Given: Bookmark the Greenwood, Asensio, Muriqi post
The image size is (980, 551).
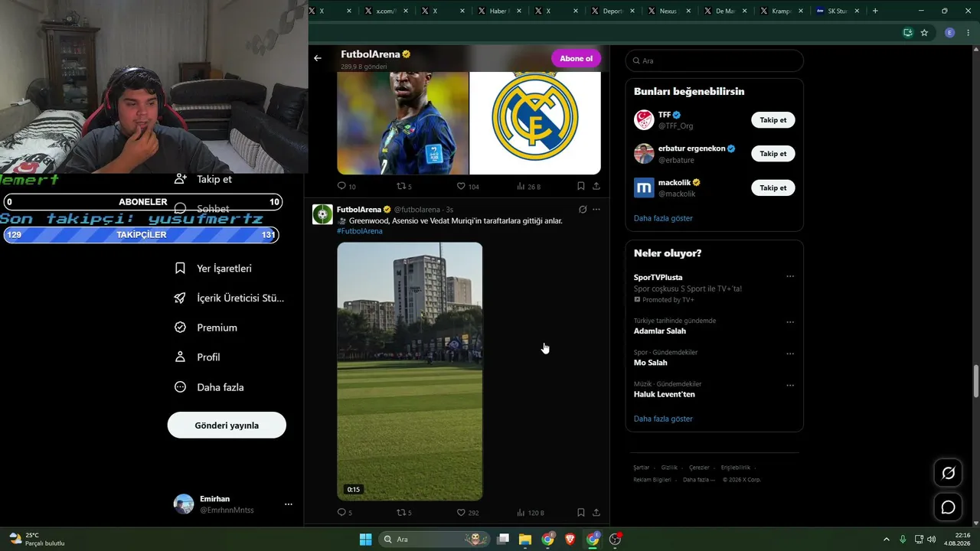Looking at the screenshot, I should click(581, 513).
